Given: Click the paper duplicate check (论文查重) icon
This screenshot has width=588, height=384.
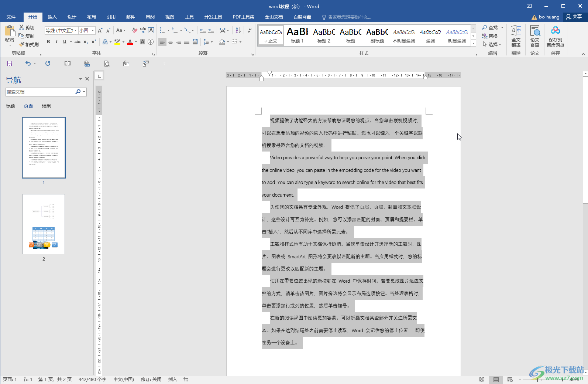Looking at the screenshot, I should pos(535,36).
